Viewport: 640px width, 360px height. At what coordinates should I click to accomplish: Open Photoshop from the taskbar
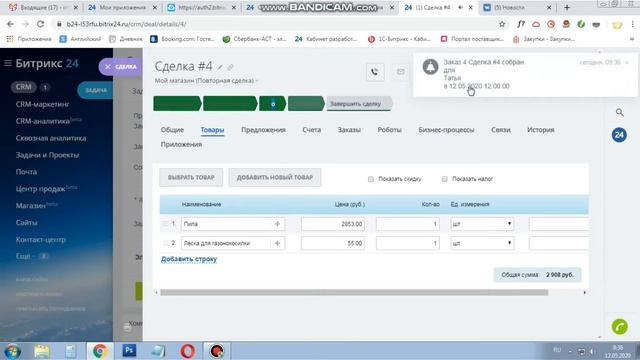(129, 351)
